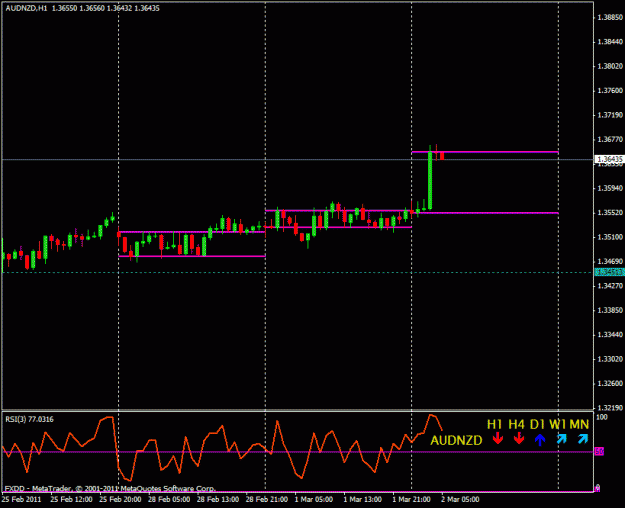Viewport: 625px width, 508px height.
Task: Click the 1.35100 price axis label
Action: click(610, 237)
